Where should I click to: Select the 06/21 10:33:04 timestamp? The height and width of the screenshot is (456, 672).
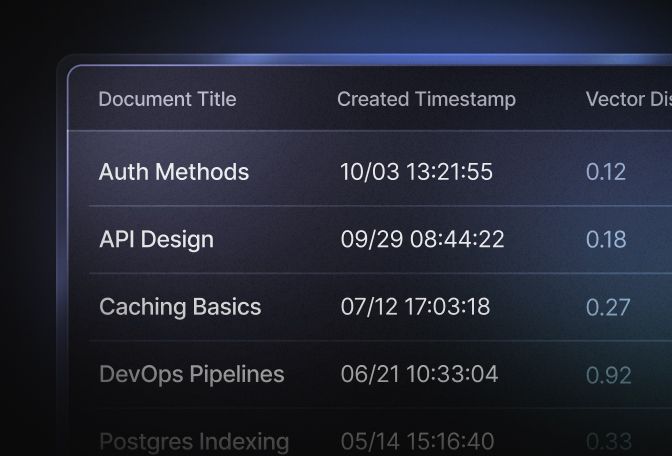click(419, 375)
